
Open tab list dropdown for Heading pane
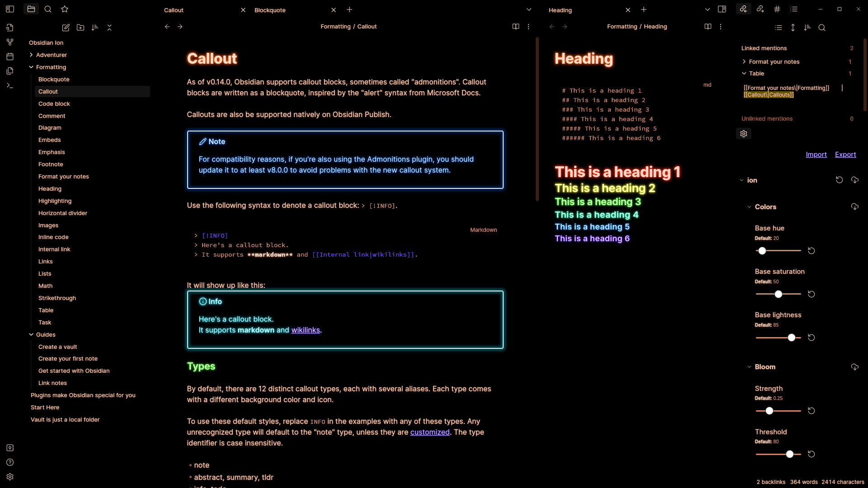point(708,9)
